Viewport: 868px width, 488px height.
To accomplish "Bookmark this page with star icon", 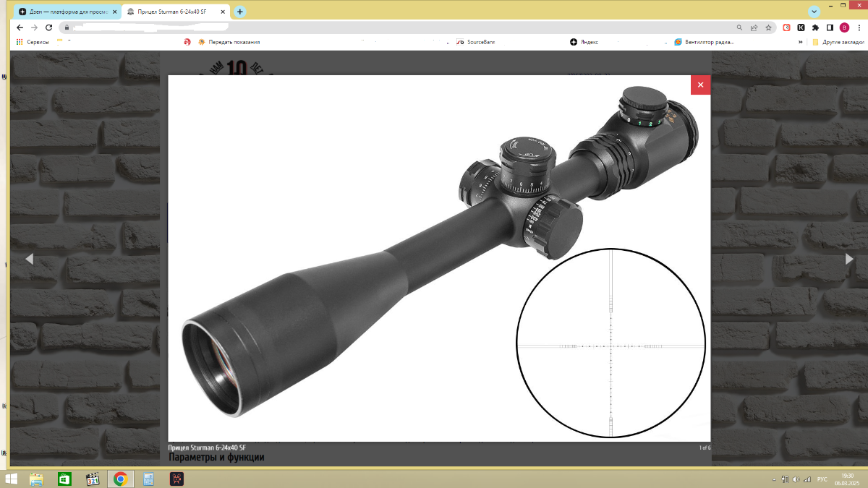I will (x=767, y=27).
